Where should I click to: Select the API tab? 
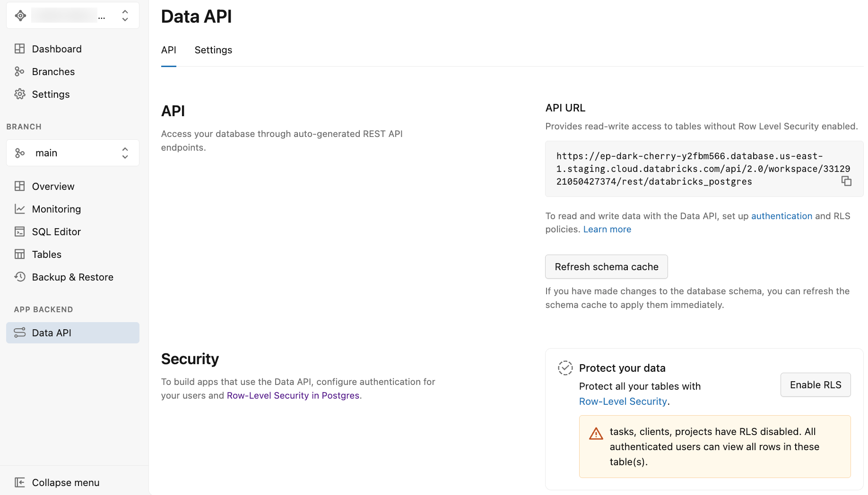[169, 50]
